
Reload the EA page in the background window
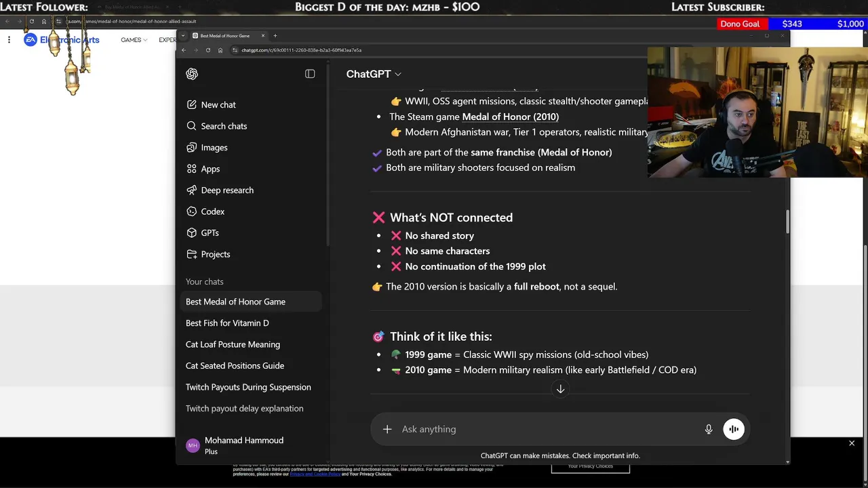(31, 21)
